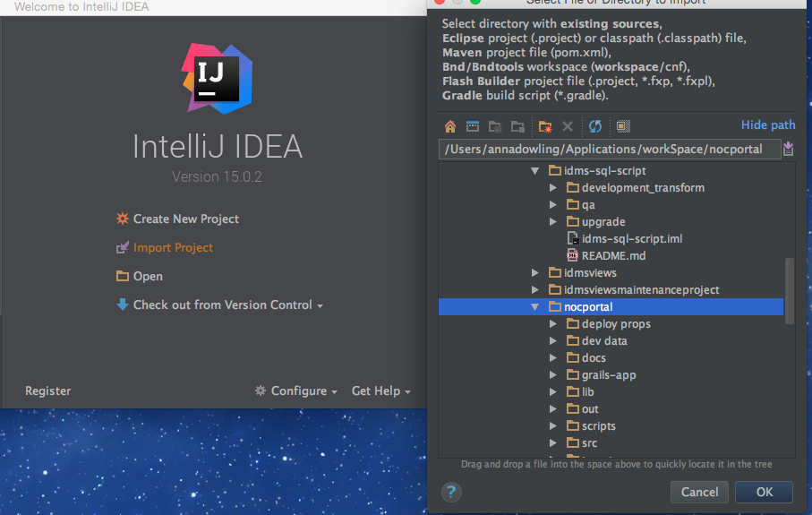This screenshot has width=812, height=515.
Task: Click the New Folder icon
Action: point(545,126)
